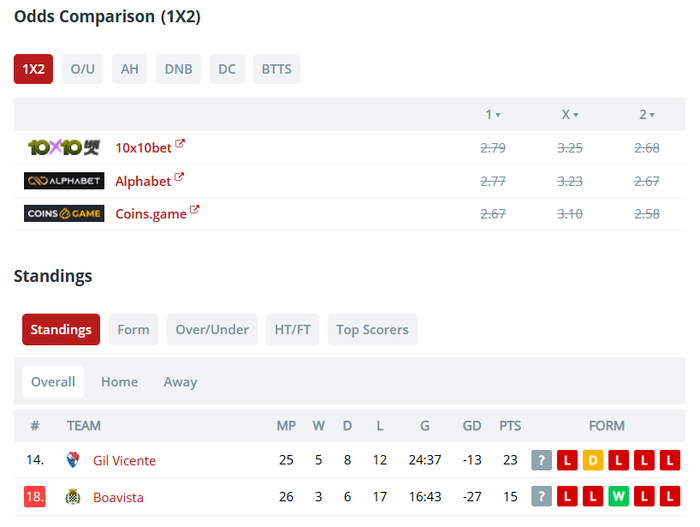Click the red position 18 badge

(x=35, y=496)
